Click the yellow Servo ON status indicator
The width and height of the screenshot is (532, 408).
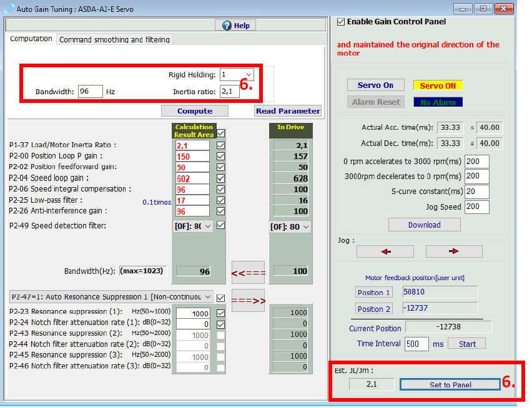point(437,85)
